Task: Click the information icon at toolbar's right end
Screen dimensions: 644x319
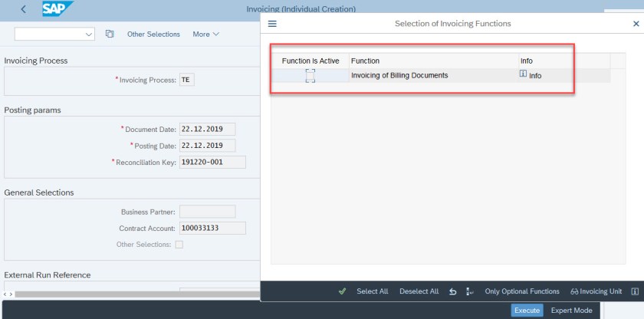Action: click(x=634, y=291)
